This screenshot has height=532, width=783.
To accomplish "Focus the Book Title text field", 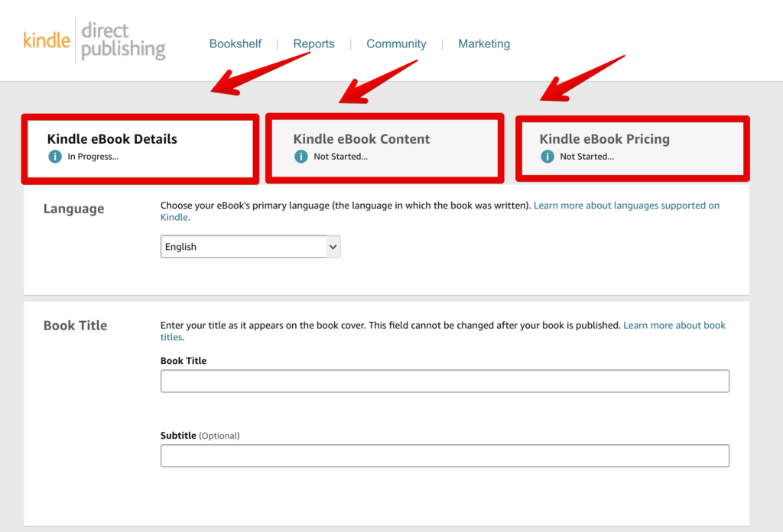I will click(444, 381).
